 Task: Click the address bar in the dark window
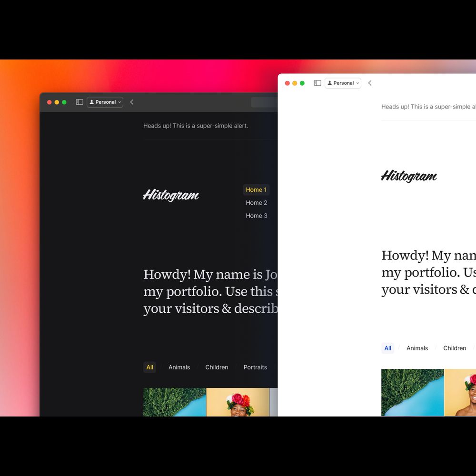[265, 102]
